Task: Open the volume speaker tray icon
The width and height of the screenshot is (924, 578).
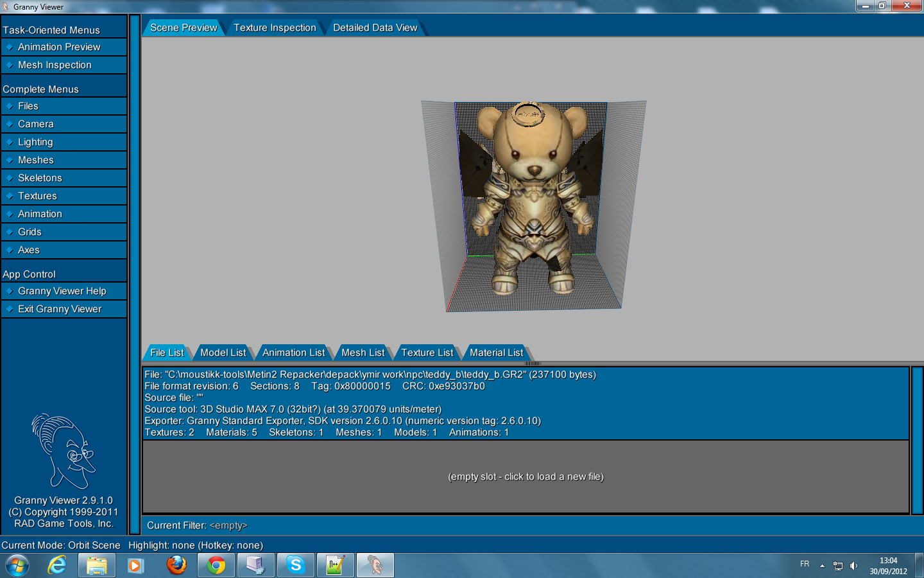Action: pyautogui.click(x=853, y=566)
